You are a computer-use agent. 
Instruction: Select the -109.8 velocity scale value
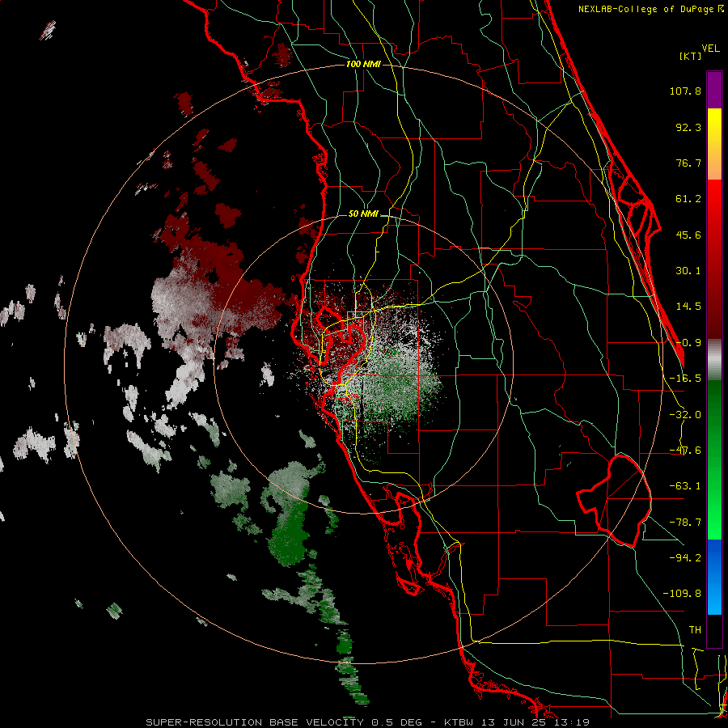[682, 594]
